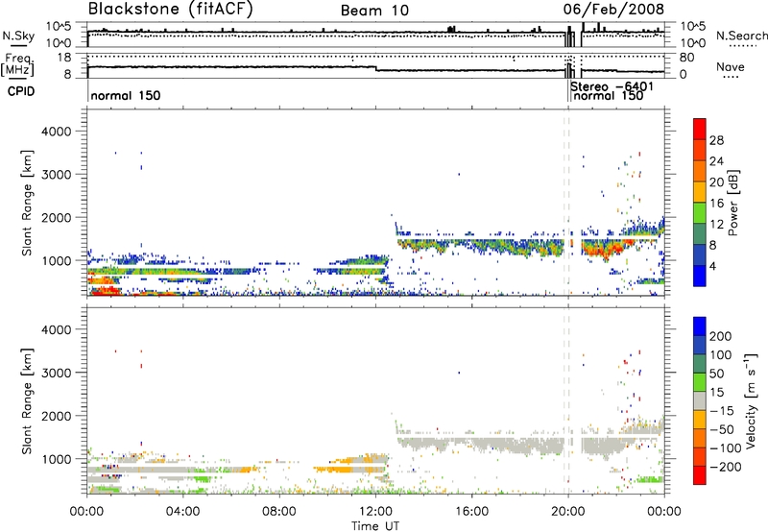Click the 'normal 150' label at 00:00
This screenshot has height=532, width=768.
126,95
